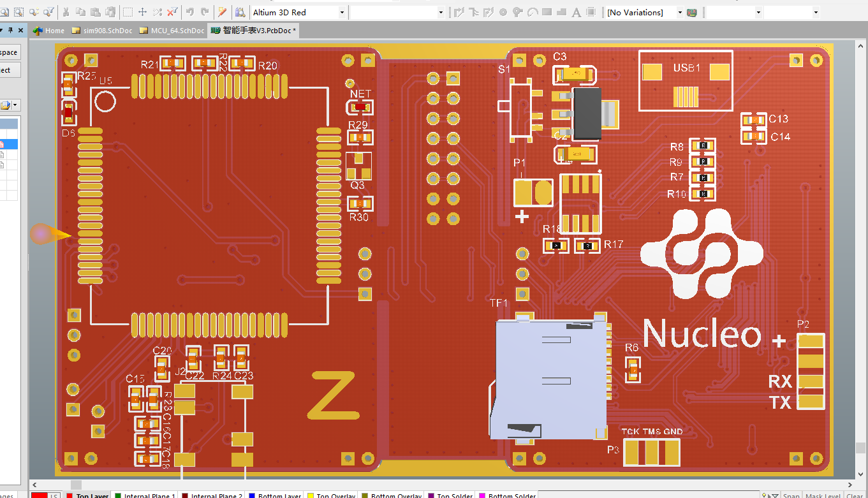Click the Undo arrow icon
868x498 pixels.
(x=189, y=12)
